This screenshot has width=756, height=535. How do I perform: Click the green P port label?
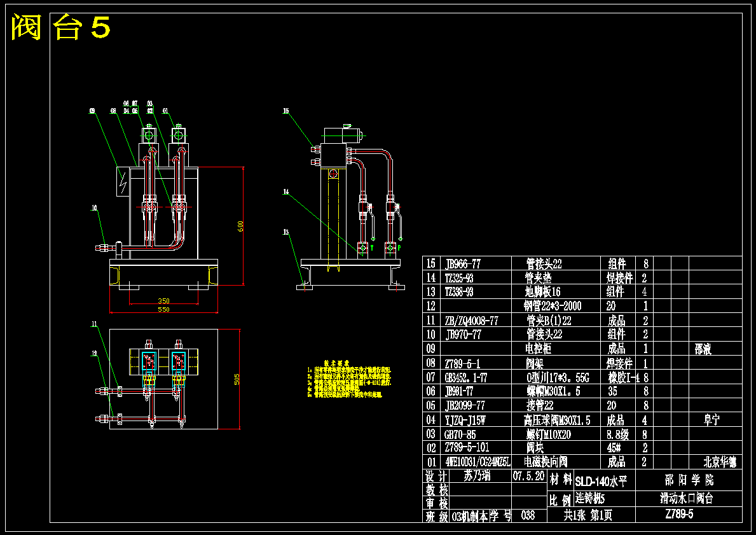pyautogui.click(x=399, y=248)
